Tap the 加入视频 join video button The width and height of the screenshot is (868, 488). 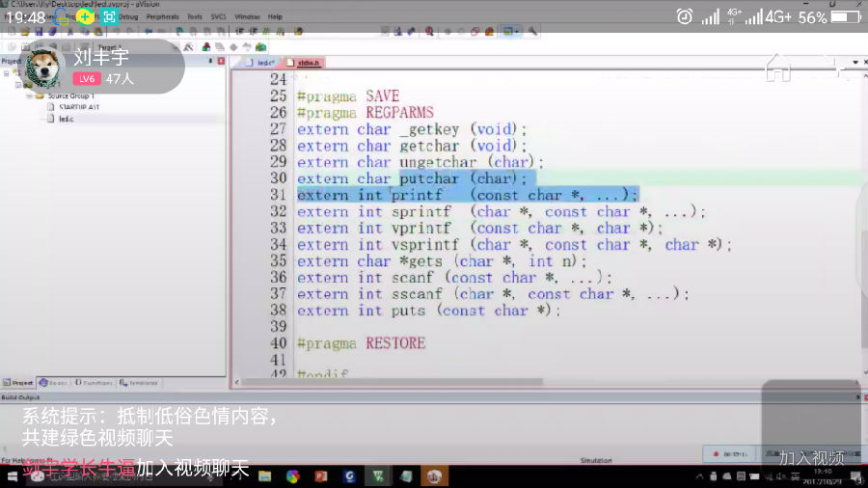[811, 458]
